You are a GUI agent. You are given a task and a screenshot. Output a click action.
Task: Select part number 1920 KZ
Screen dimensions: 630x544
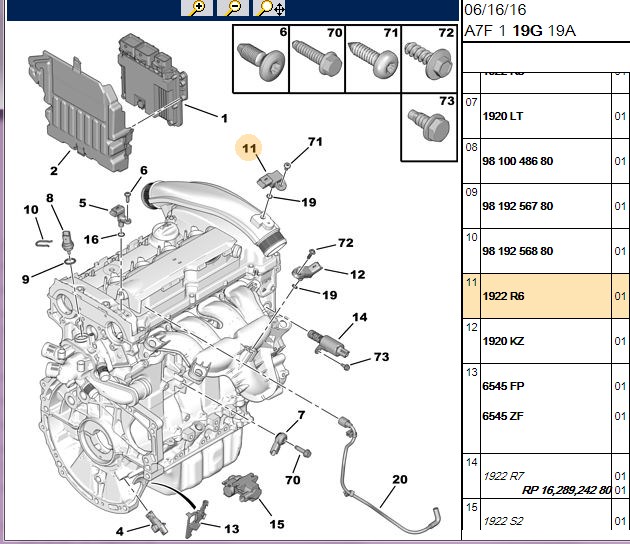pyautogui.click(x=503, y=341)
